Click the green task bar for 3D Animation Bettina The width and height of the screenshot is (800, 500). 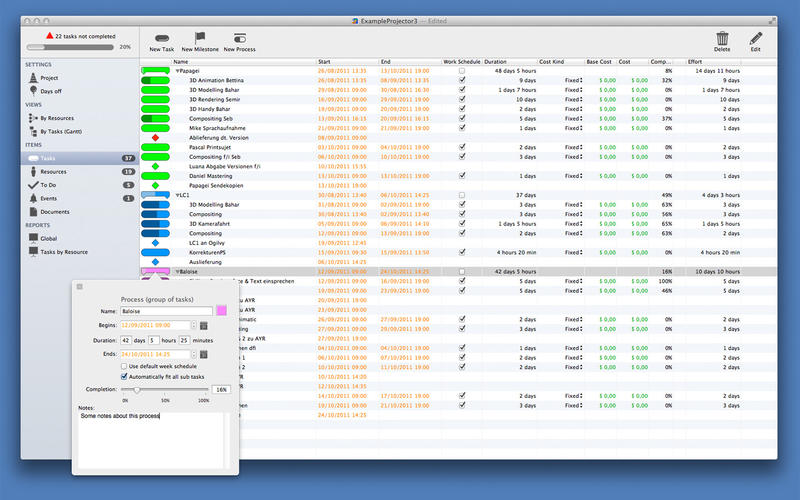(x=156, y=81)
